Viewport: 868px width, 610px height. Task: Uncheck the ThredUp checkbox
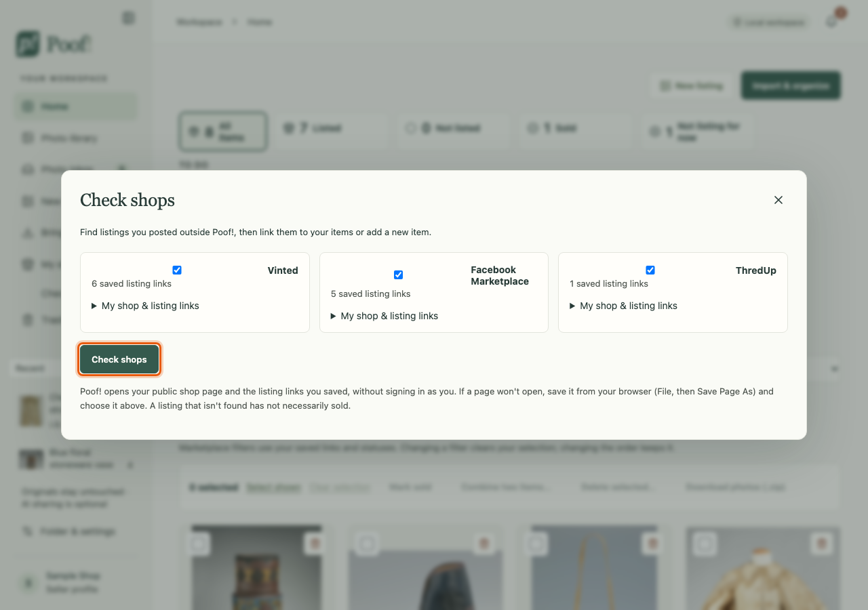(x=650, y=270)
